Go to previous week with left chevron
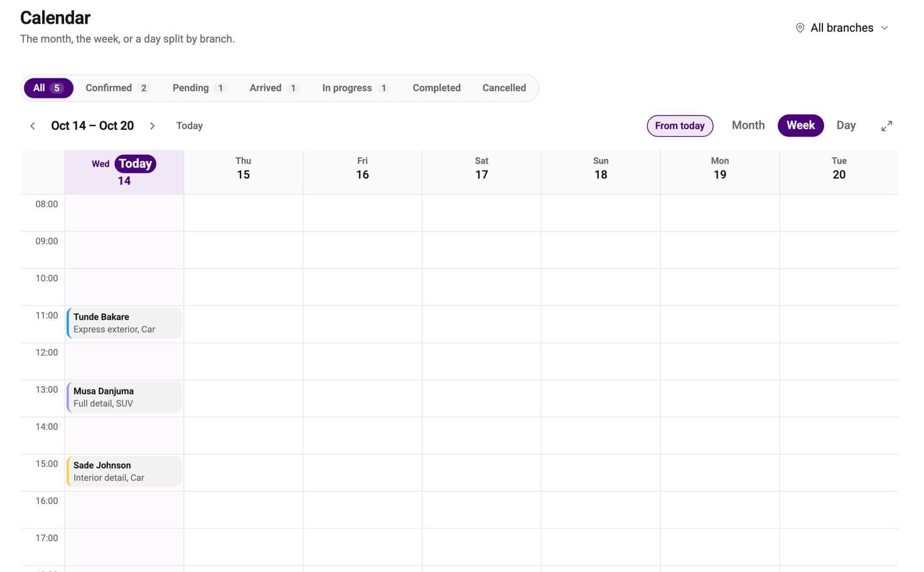Image resolution: width=924 pixels, height=572 pixels. point(33,126)
